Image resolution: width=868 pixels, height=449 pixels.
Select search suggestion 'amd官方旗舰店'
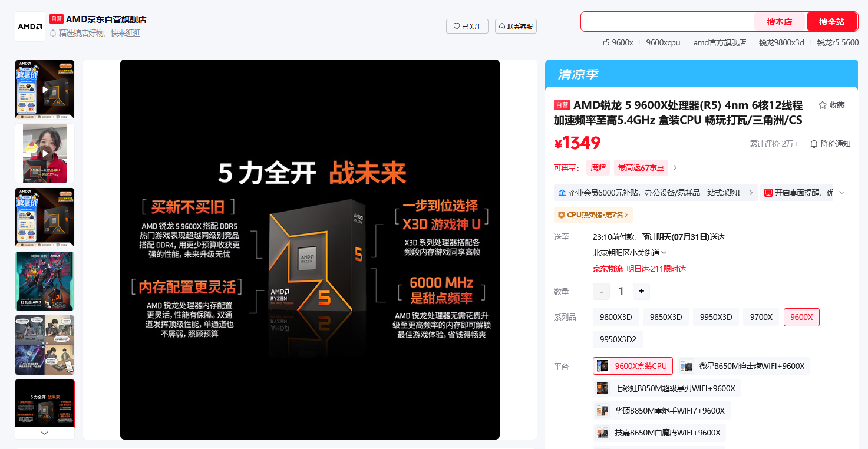720,42
